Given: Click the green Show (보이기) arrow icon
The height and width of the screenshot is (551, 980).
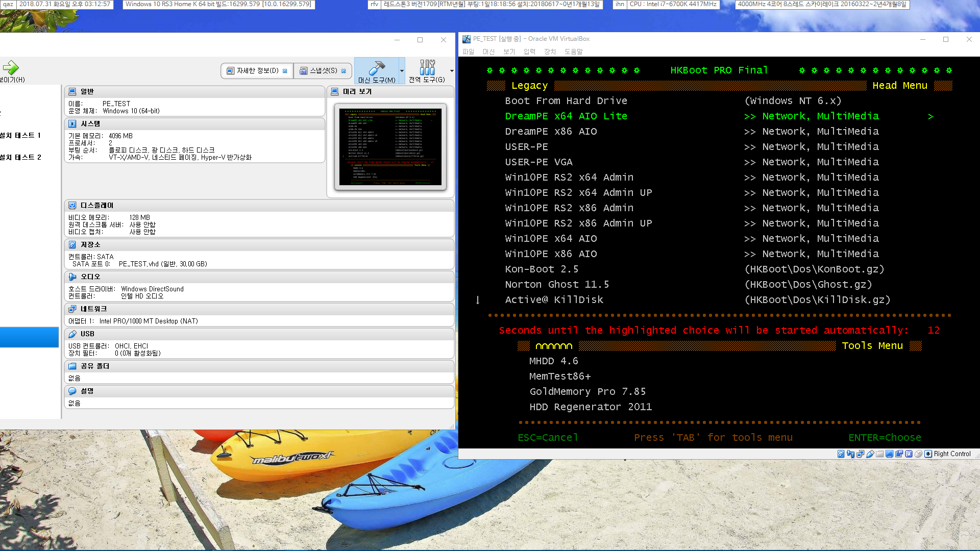Looking at the screenshot, I should (x=10, y=67).
